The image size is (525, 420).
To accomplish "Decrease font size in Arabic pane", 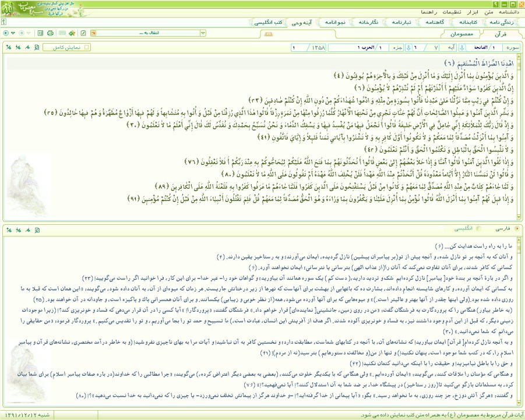I will pyautogui.click(x=18, y=47).
